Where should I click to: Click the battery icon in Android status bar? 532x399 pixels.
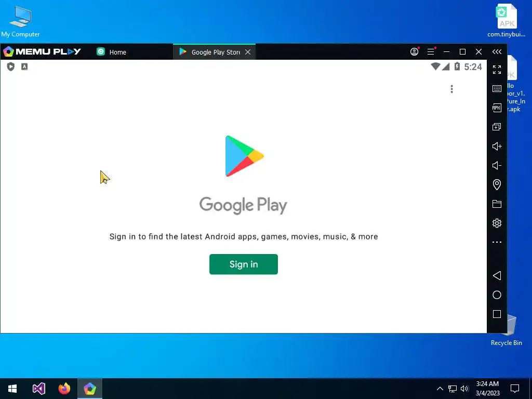[457, 66]
